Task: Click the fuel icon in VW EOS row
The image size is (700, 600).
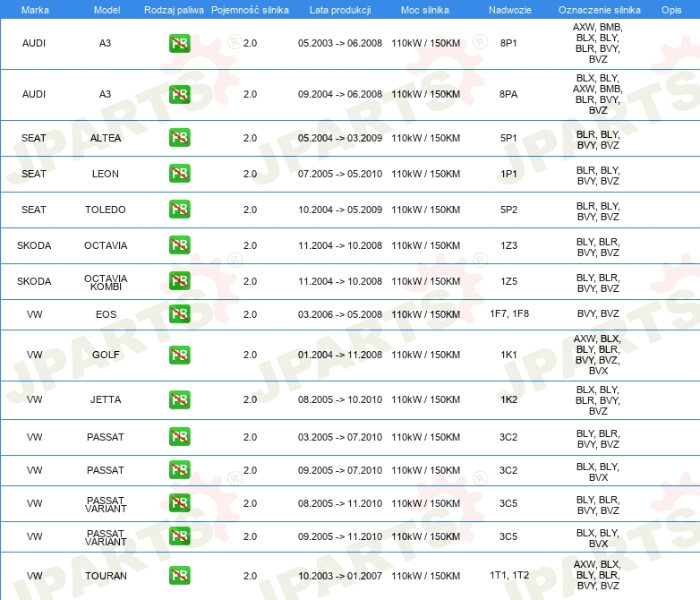Action: 179,314
